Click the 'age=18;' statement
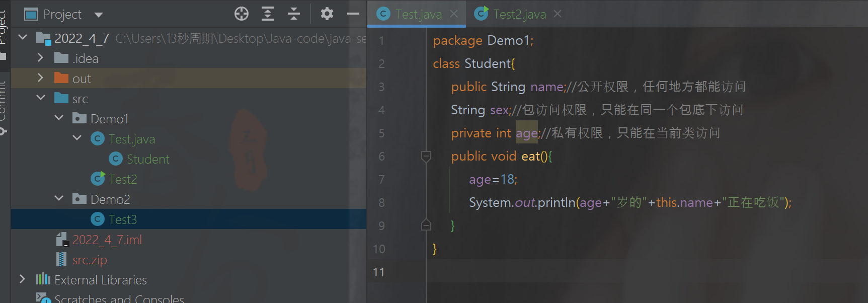868x303 pixels. point(493,180)
